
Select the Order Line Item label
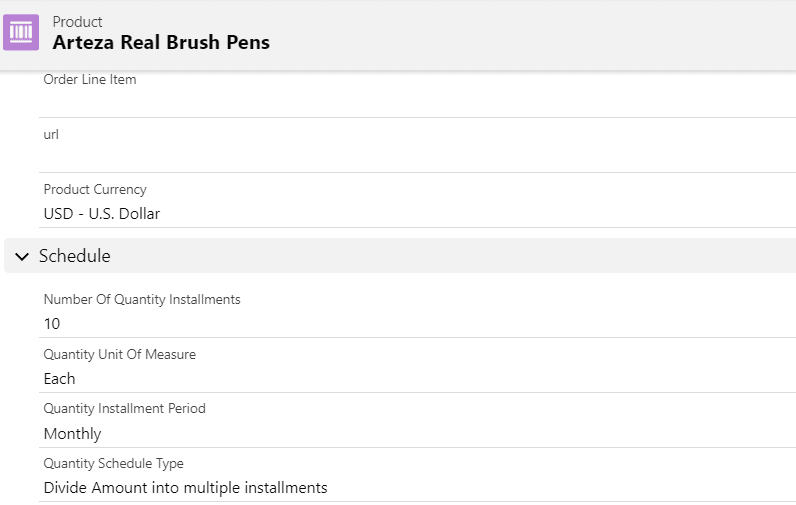coord(90,80)
